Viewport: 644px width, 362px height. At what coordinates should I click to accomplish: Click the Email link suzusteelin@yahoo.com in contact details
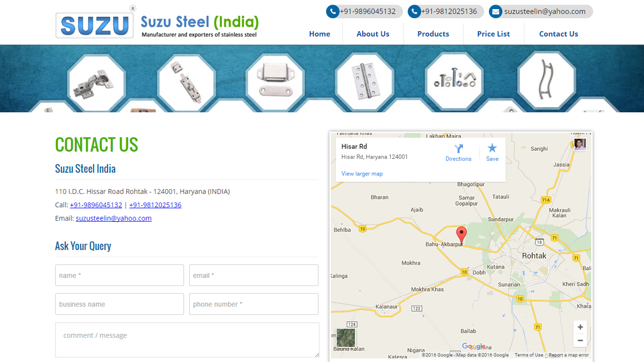click(114, 218)
